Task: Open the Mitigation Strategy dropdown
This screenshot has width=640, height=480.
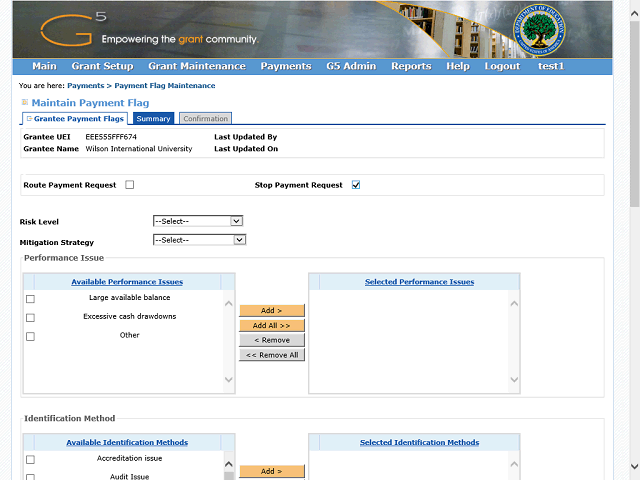Action: [x=199, y=240]
